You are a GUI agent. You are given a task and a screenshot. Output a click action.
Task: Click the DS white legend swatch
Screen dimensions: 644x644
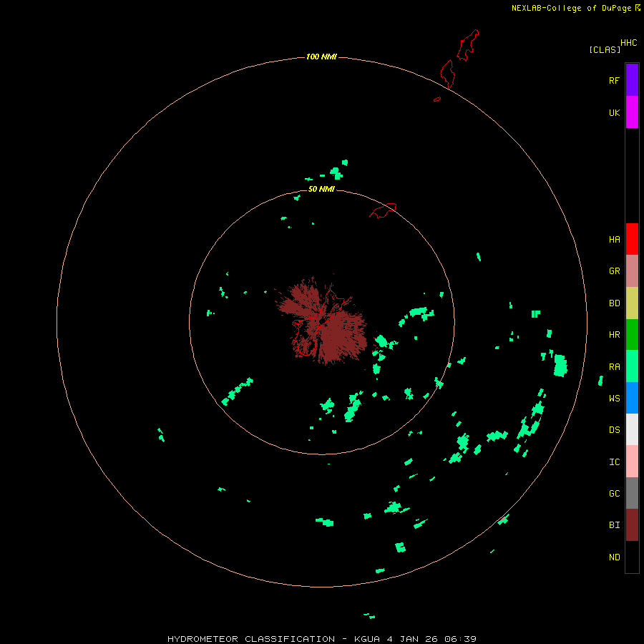coord(632,429)
